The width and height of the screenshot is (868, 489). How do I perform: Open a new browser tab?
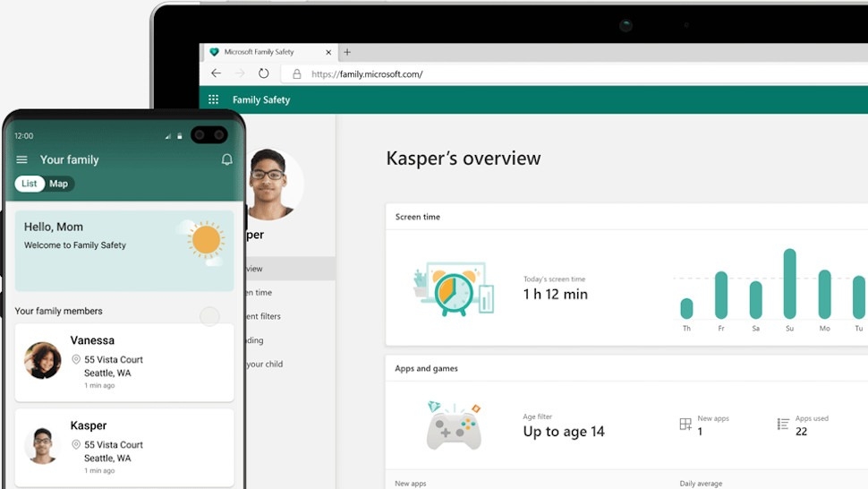(x=347, y=52)
